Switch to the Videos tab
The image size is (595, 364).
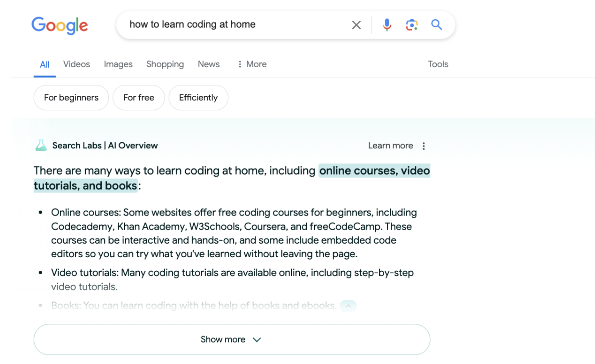tap(76, 64)
